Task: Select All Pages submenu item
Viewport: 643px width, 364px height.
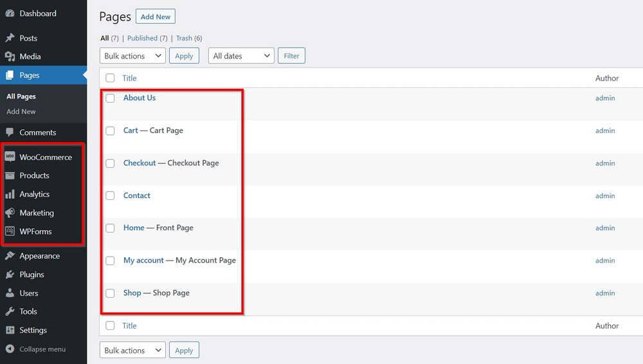Action: coord(21,96)
